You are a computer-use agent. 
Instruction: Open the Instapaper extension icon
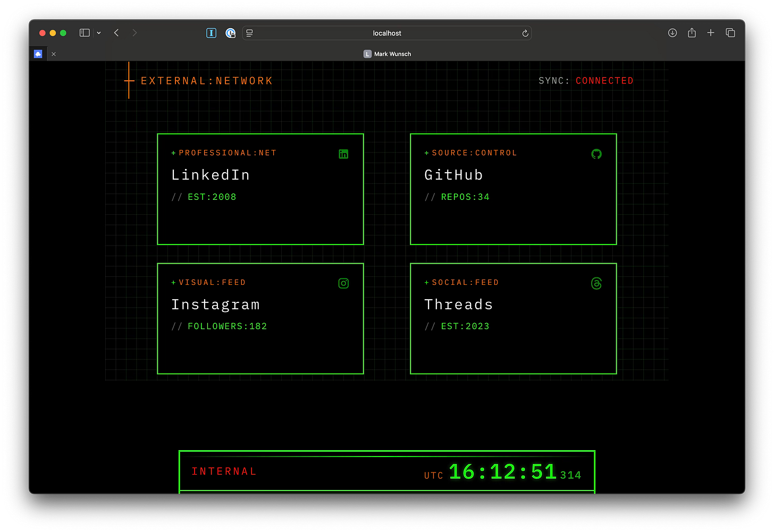211,33
